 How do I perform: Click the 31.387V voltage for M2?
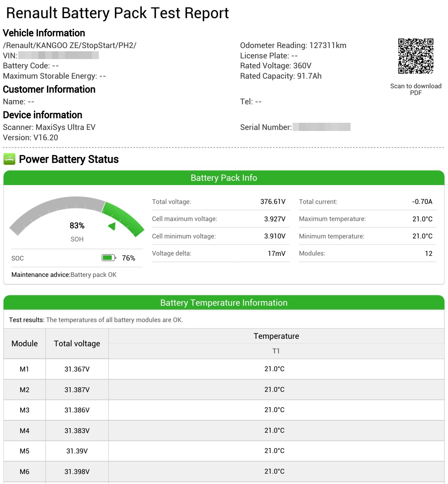click(77, 390)
